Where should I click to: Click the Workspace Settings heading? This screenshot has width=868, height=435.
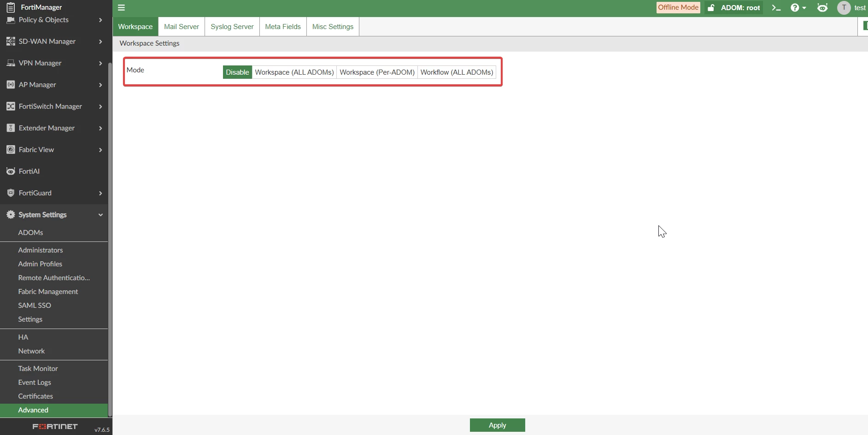point(149,43)
